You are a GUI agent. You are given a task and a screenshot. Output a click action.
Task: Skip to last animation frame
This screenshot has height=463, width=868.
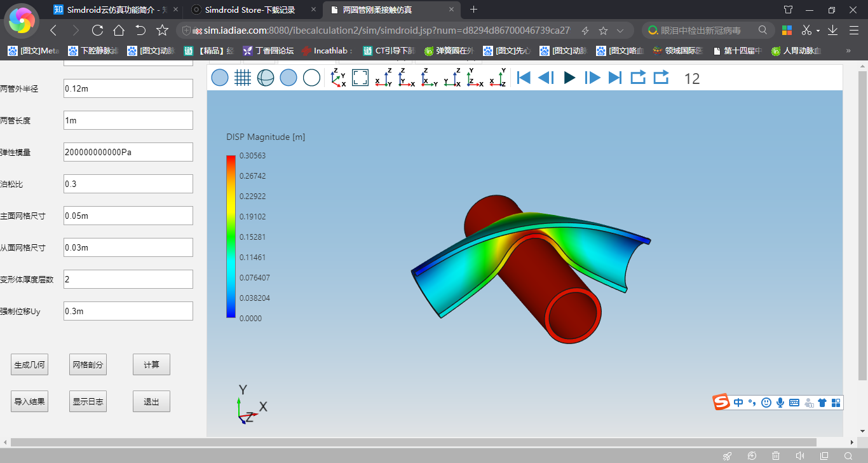[615, 78]
